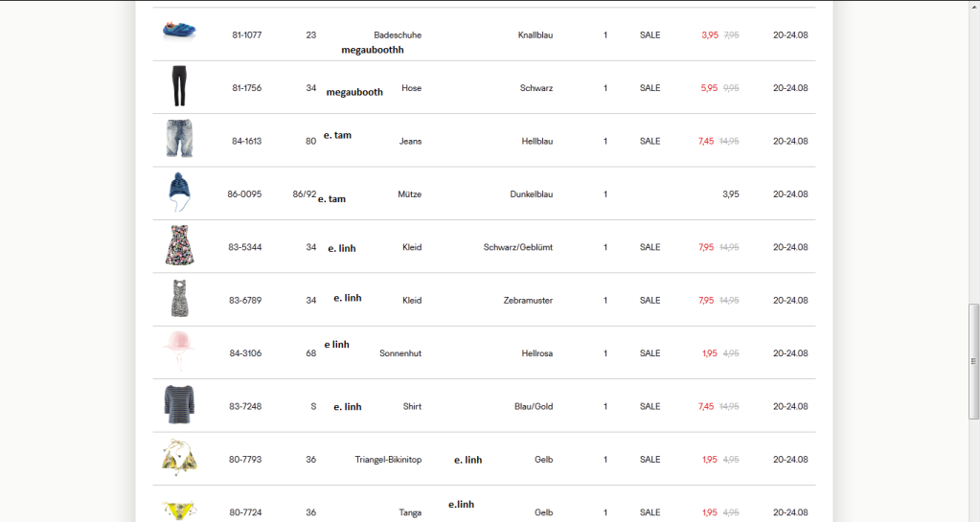Click the yellow Triangel-Bikinitop picture
Viewport: 980px width, 522px height.
click(179, 458)
